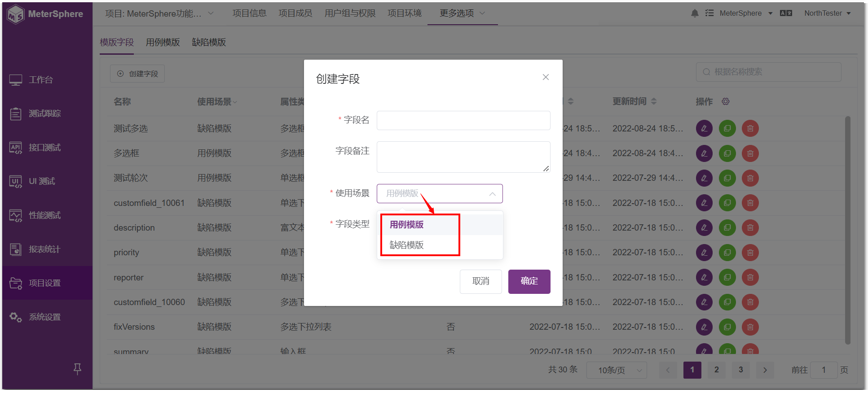Copy the description field

pos(727,227)
